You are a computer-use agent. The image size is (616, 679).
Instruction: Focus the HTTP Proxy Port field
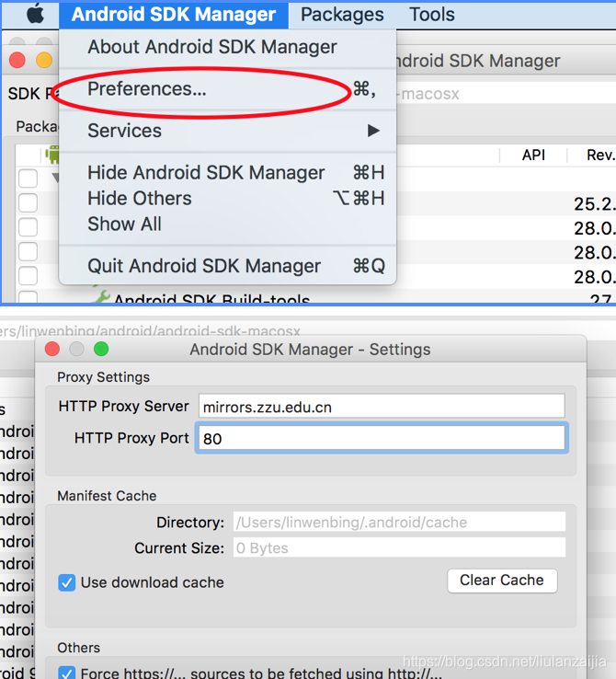[382, 438]
